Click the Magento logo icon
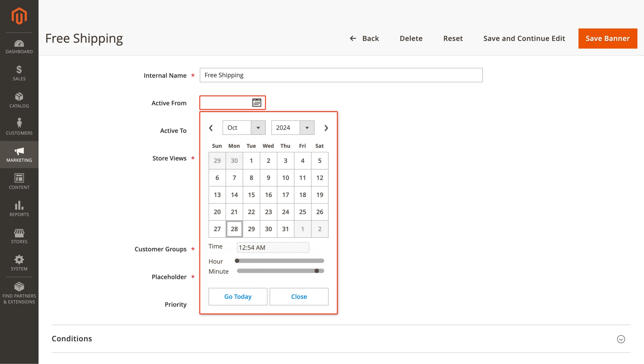Image resolution: width=644 pixels, height=364 pixels. pos(19,16)
